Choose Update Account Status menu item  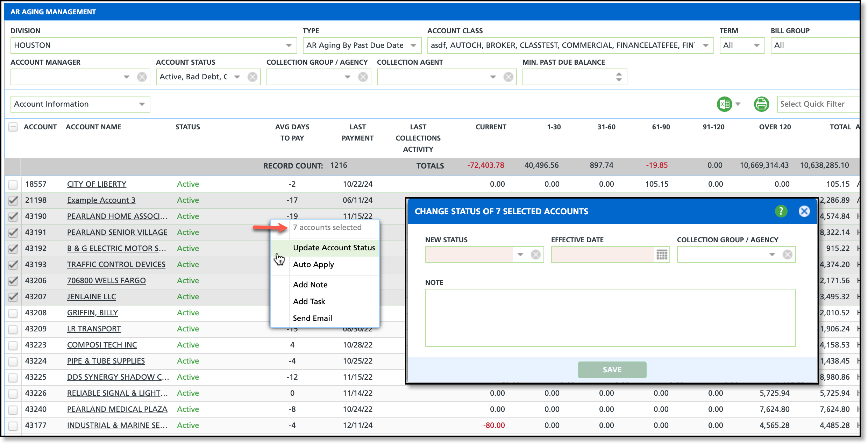[x=334, y=248]
